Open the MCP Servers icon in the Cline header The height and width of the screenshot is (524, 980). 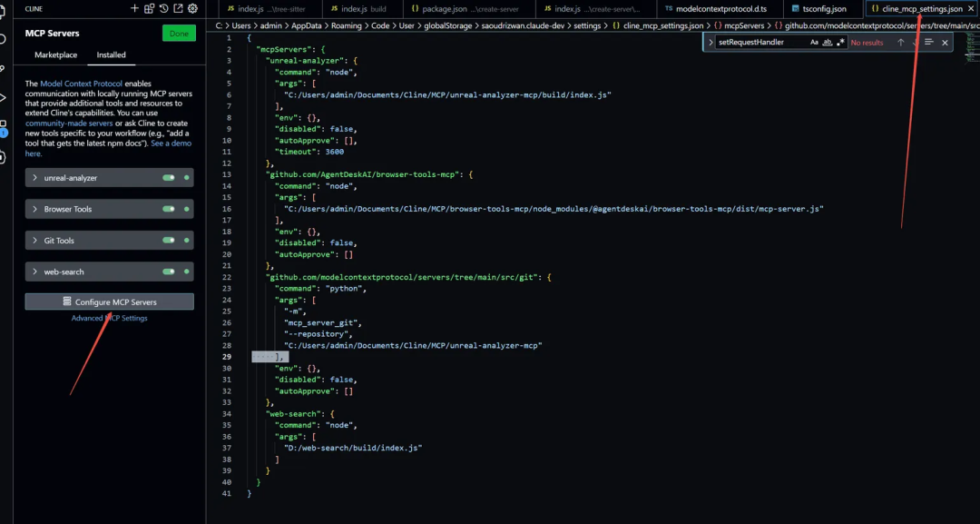tap(149, 8)
